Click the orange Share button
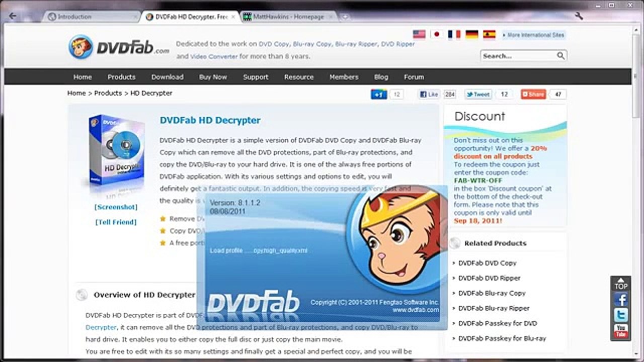This screenshot has height=362, width=644. coord(533,94)
